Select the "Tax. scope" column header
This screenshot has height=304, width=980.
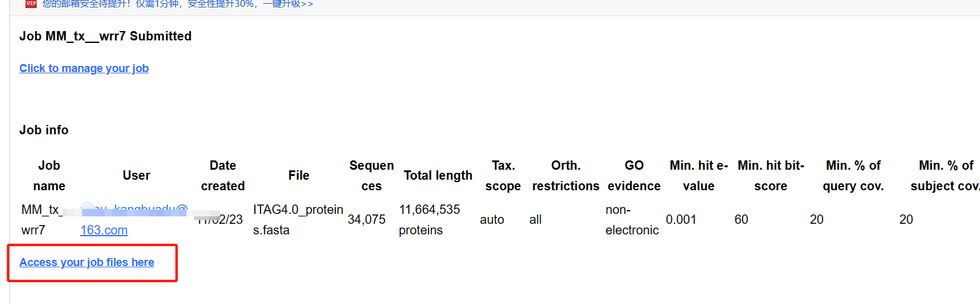coord(503,175)
